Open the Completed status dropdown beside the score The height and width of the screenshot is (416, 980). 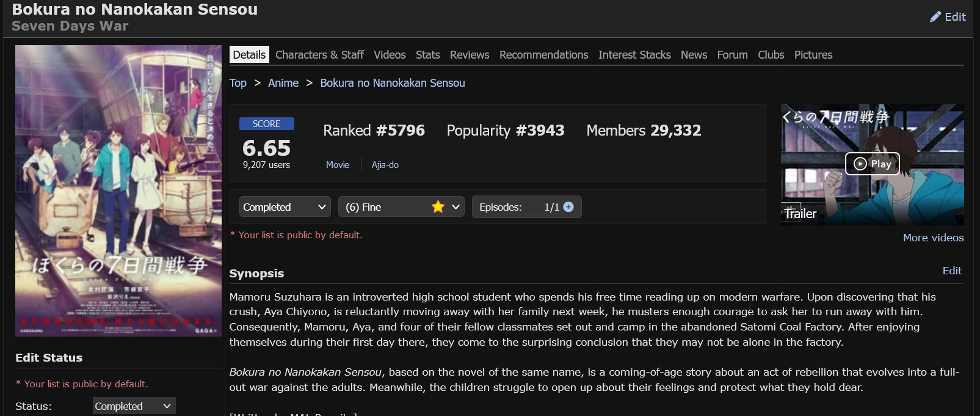(x=285, y=207)
